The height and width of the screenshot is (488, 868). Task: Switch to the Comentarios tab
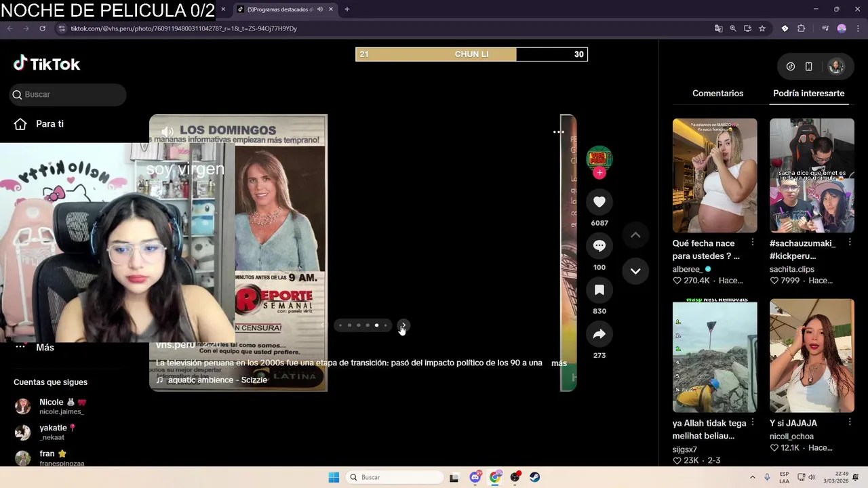click(717, 94)
